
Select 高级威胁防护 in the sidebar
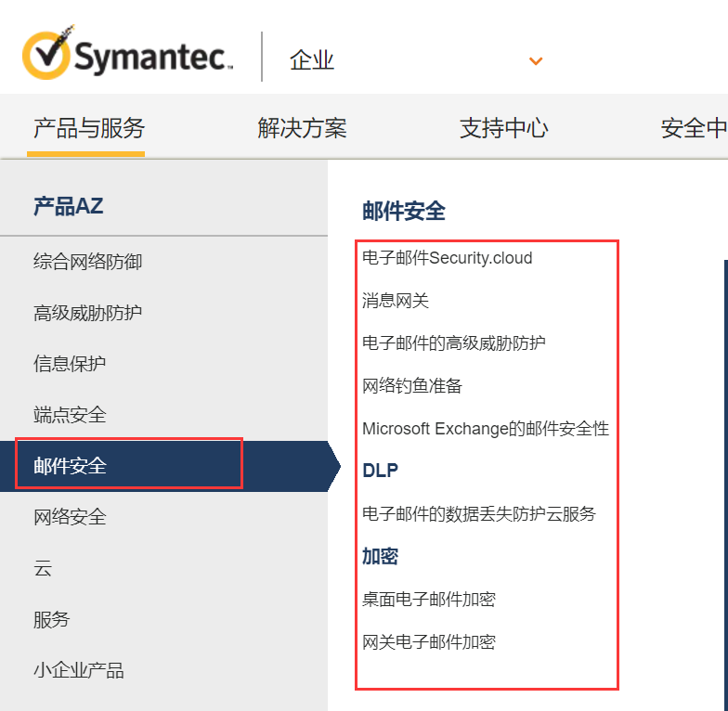(x=87, y=312)
